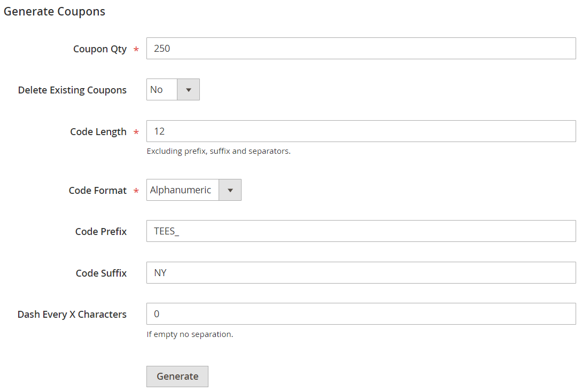
Task: Click the 'Delete Existing Coupons' label
Action: [72, 90]
